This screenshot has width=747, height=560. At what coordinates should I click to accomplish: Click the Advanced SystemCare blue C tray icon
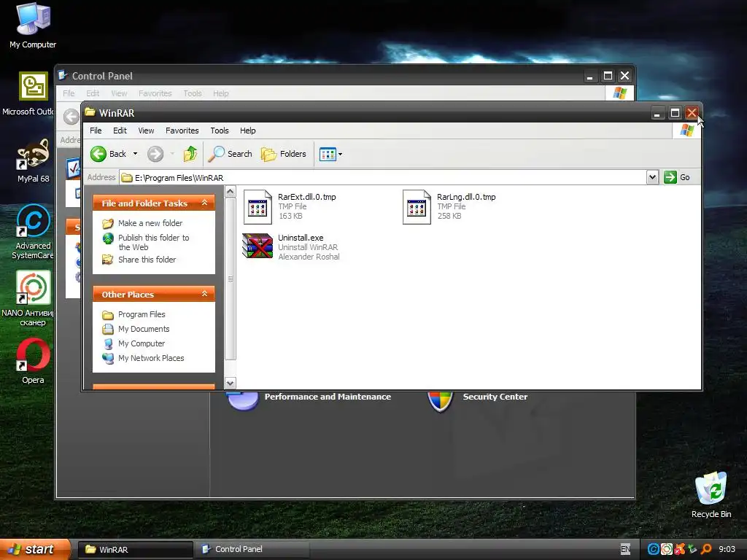(653, 550)
